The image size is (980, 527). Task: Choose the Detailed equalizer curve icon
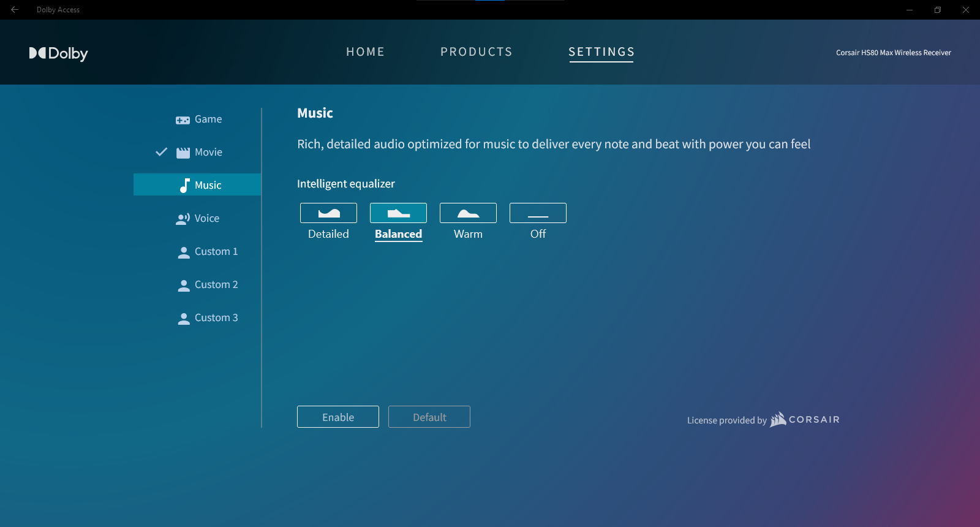click(x=328, y=213)
